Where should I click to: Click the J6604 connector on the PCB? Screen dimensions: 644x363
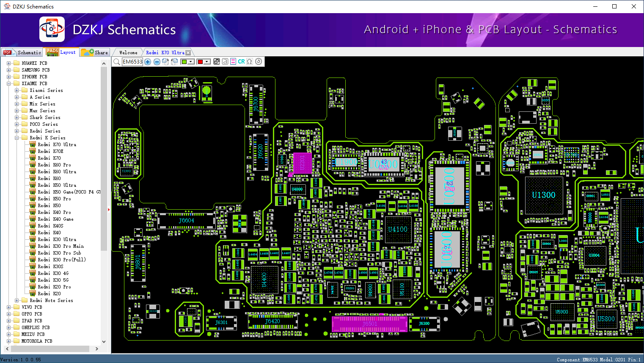186,221
